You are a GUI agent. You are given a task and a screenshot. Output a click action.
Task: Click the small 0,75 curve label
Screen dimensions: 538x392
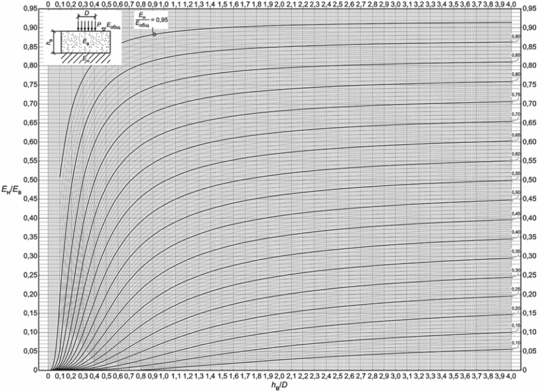click(516, 95)
